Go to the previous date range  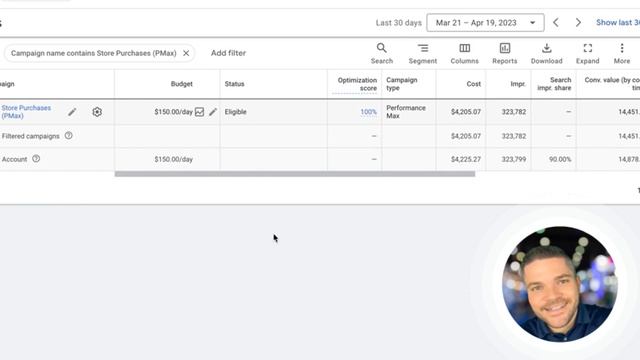(556, 22)
